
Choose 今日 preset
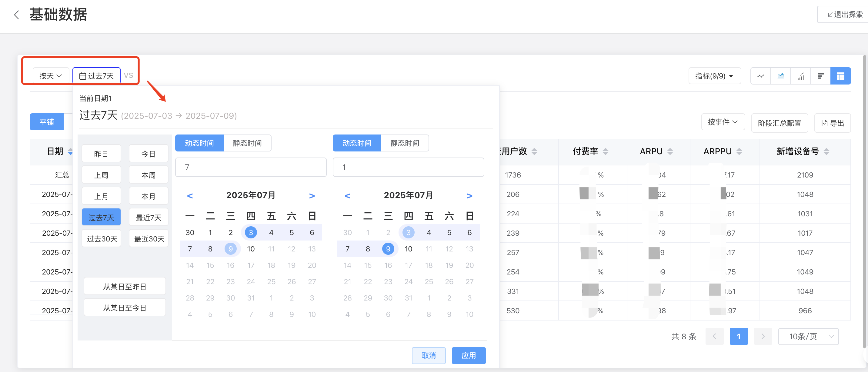(148, 154)
